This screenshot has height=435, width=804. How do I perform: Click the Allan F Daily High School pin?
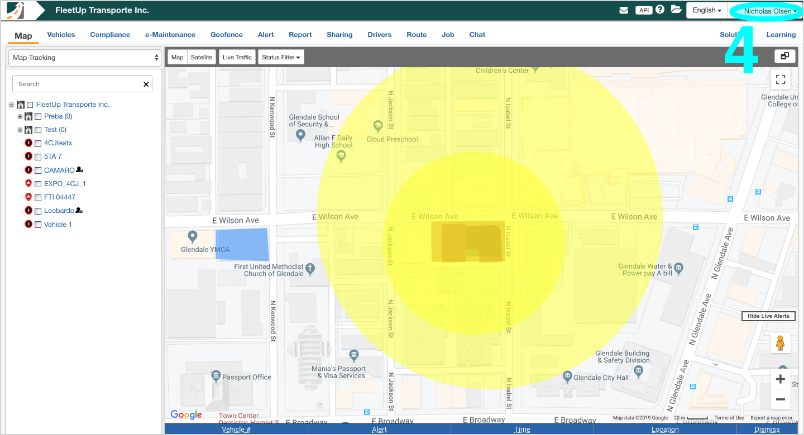click(341, 156)
